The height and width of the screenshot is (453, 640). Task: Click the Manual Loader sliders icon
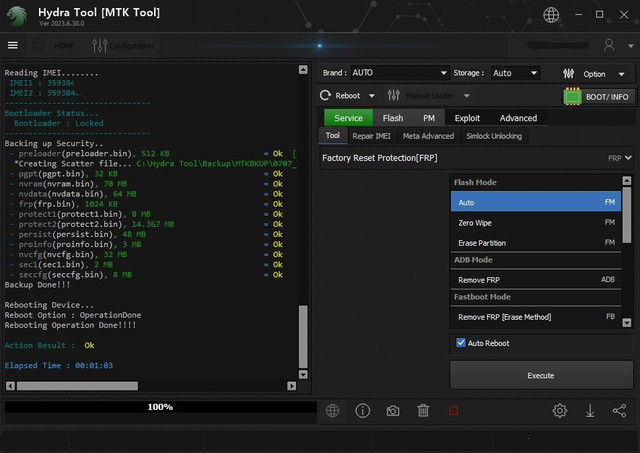[x=393, y=95]
